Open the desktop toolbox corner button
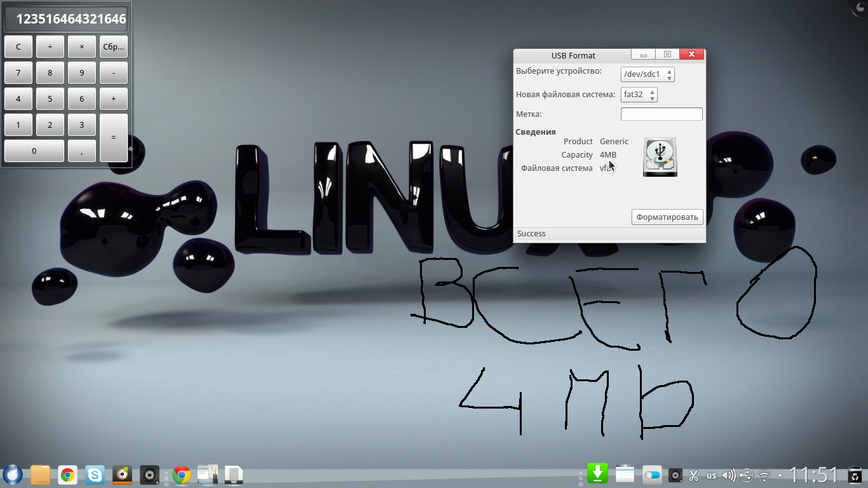Image resolution: width=868 pixels, height=488 pixels. tap(859, 8)
